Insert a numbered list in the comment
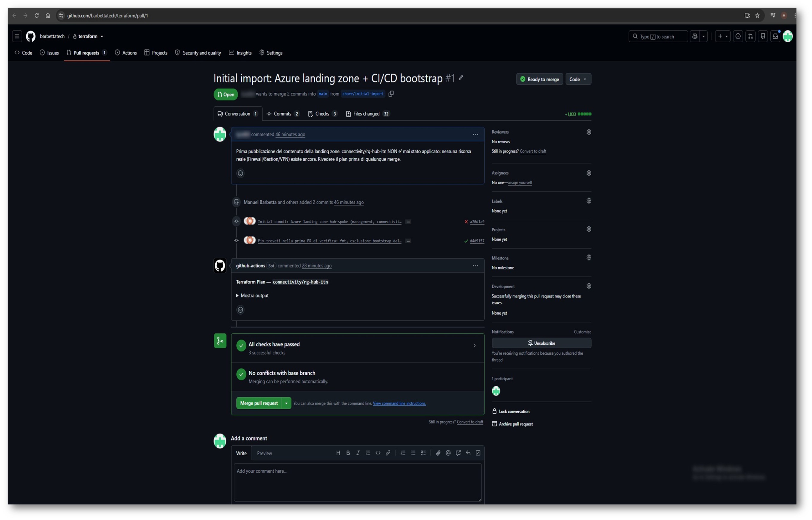 click(x=403, y=453)
